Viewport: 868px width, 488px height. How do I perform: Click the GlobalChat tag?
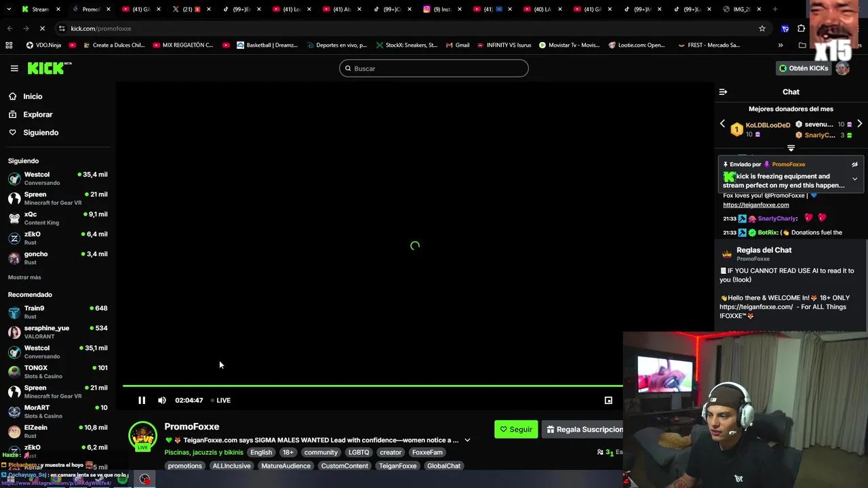click(443, 466)
